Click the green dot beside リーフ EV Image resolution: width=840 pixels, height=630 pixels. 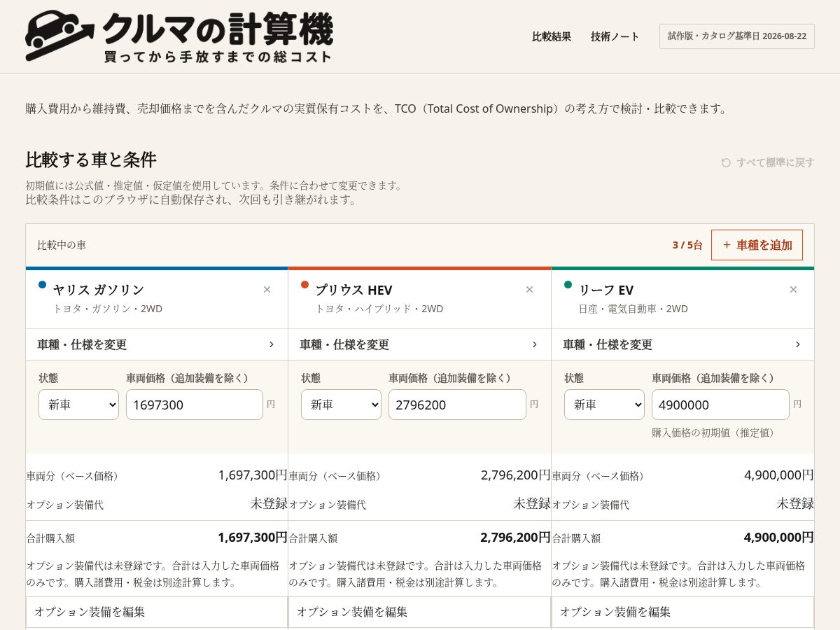568,285
